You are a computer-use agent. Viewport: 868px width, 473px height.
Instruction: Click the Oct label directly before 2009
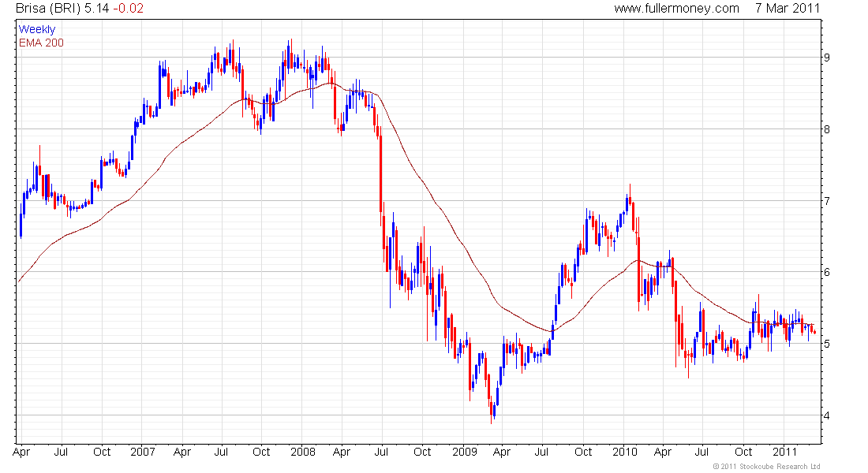click(x=422, y=452)
